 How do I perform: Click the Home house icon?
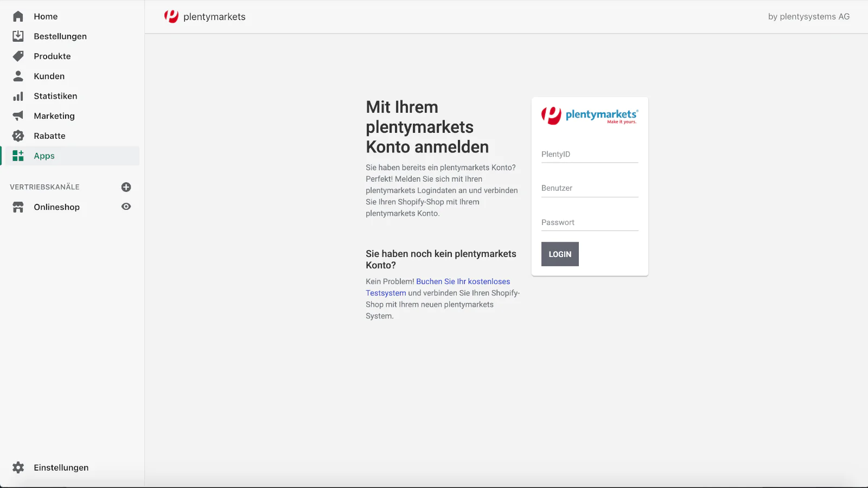pos(18,16)
